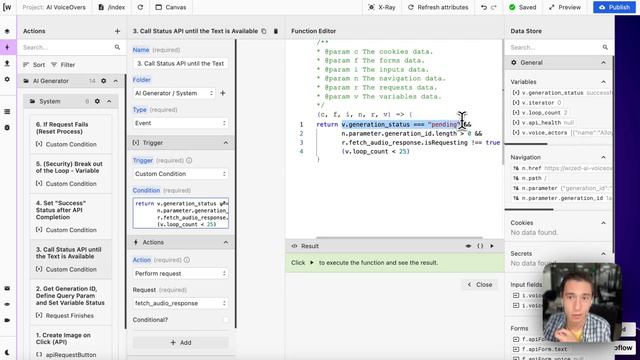This screenshot has width=640, height=360.
Task: Open the Request dropdown fetch_audio_response
Action: tap(180, 303)
